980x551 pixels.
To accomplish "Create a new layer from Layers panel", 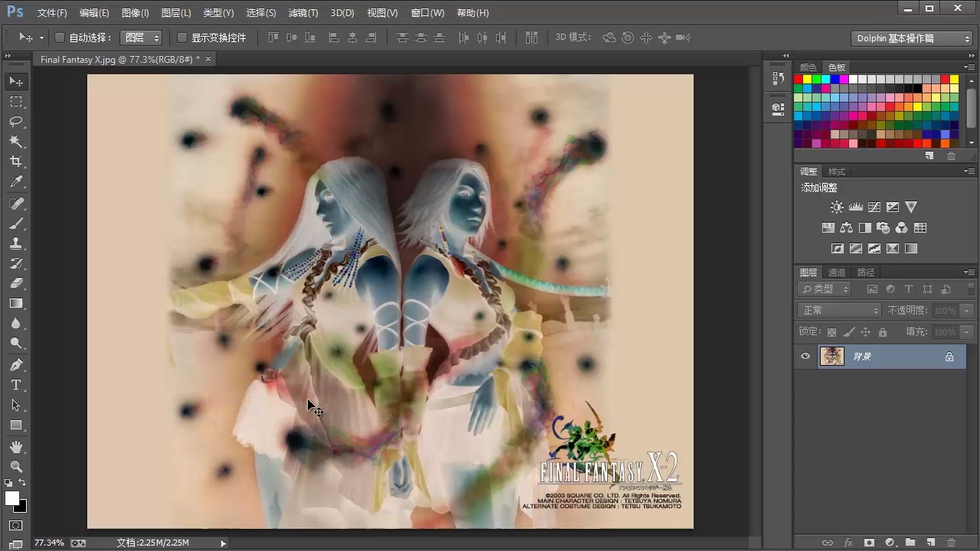I will point(930,543).
